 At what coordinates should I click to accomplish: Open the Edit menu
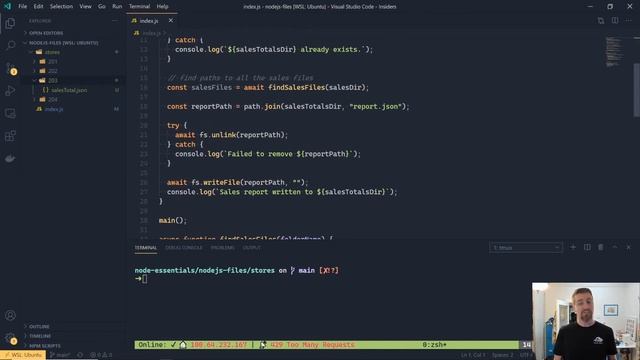(x=38, y=6)
